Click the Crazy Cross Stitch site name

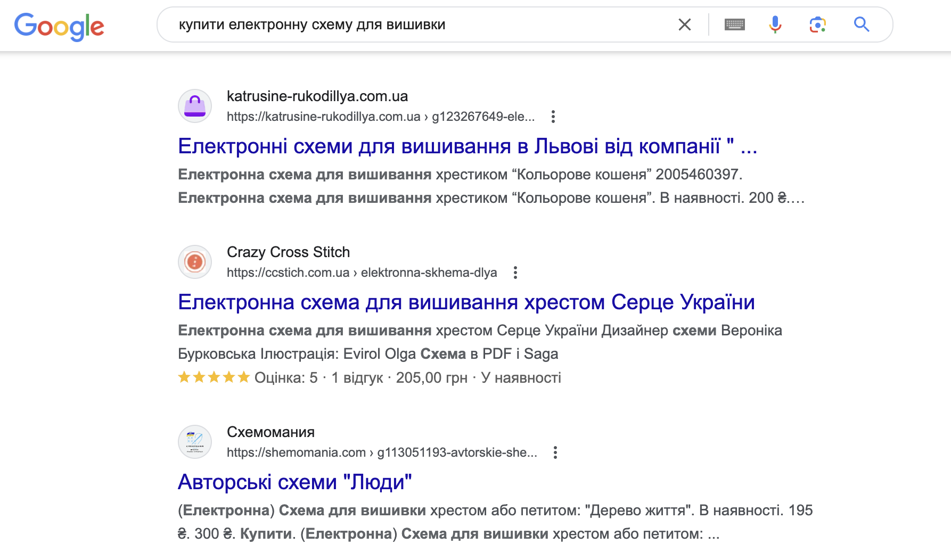click(288, 252)
